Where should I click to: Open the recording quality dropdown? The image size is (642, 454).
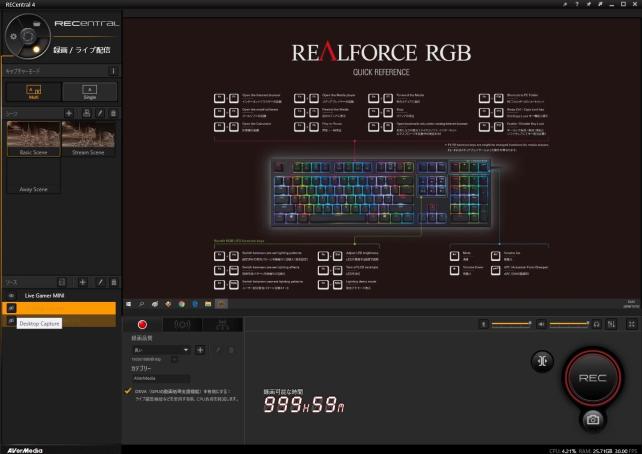point(158,350)
